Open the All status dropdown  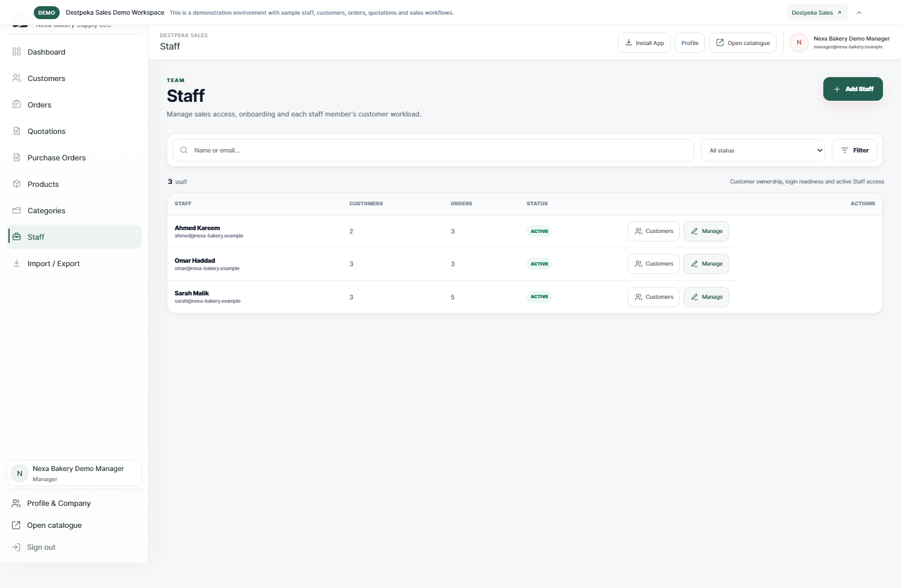tap(763, 150)
